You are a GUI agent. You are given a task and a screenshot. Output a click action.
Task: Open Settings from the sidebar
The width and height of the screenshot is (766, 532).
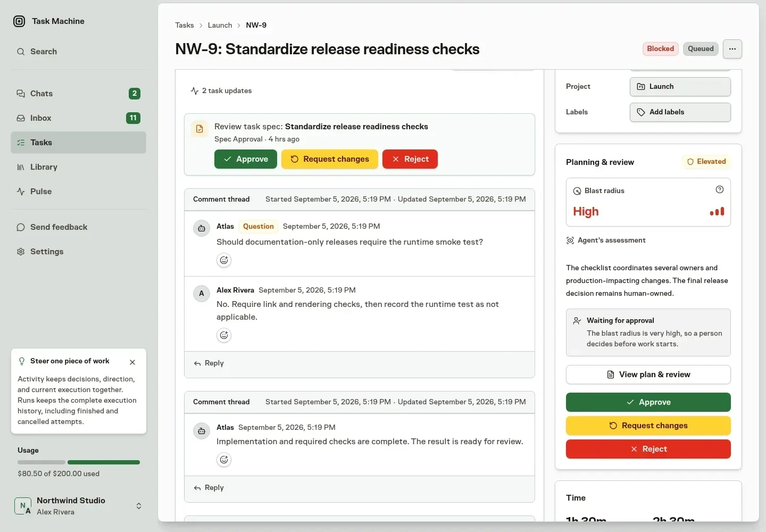click(78, 252)
